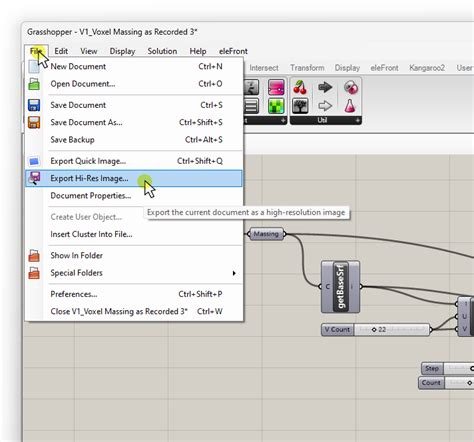Click the magenta gradient component icon

click(x=276, y=87)
